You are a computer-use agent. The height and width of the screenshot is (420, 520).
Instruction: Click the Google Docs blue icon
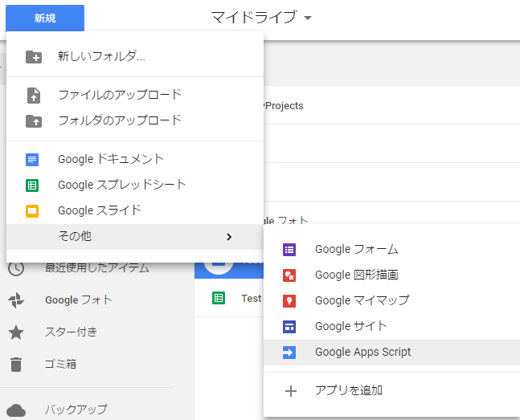(32, 160)
